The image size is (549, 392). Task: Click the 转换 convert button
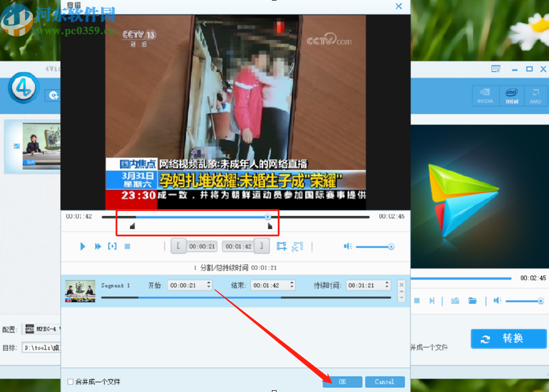pyautogui.click(x=508, y=338)
